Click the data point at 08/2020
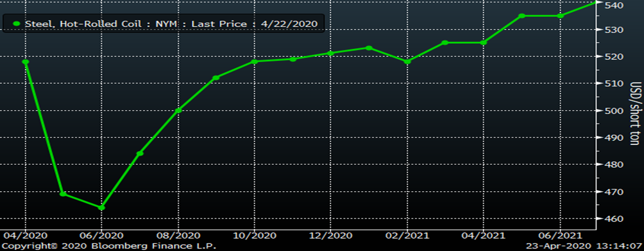Screen dimensions: 644x251 pyautogui.click(x=178, y=110)
